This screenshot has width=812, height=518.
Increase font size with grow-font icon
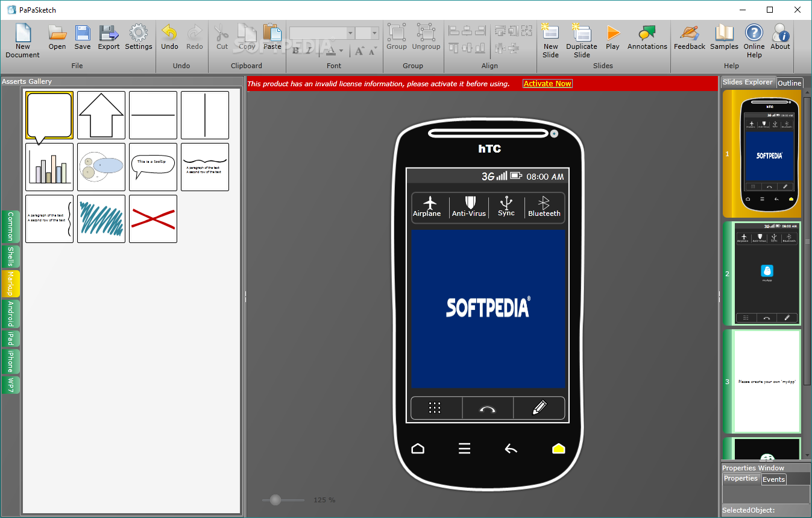click(x=359, y=51)
